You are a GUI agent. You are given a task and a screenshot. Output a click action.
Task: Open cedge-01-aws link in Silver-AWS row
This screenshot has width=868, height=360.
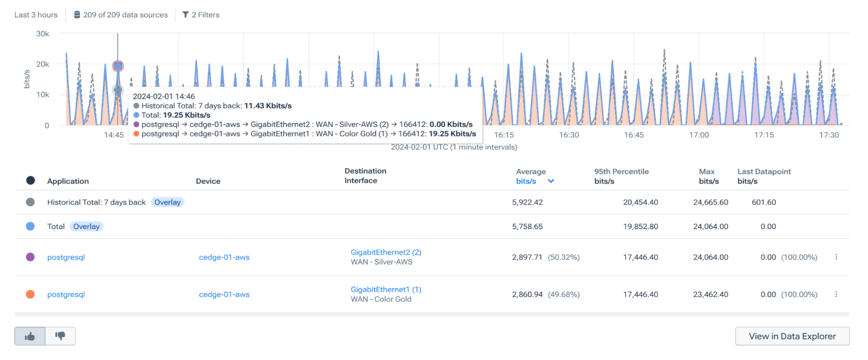(x=224, y=257)
